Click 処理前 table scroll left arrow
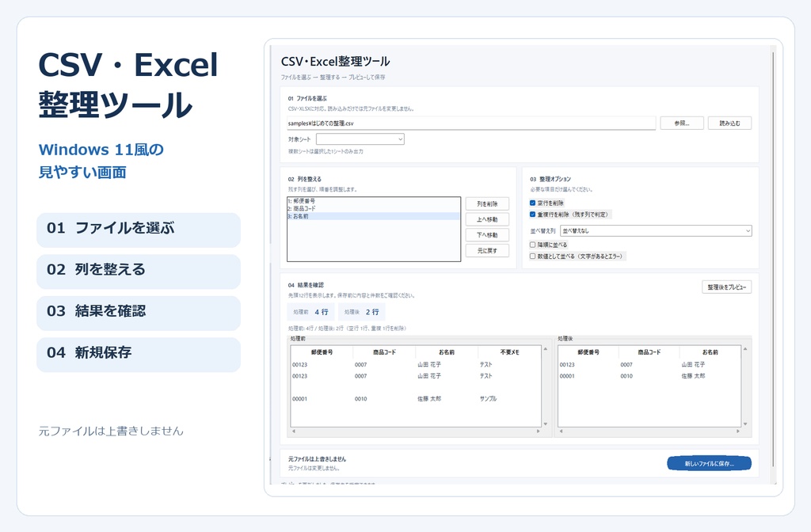 (x=294, y=431)
